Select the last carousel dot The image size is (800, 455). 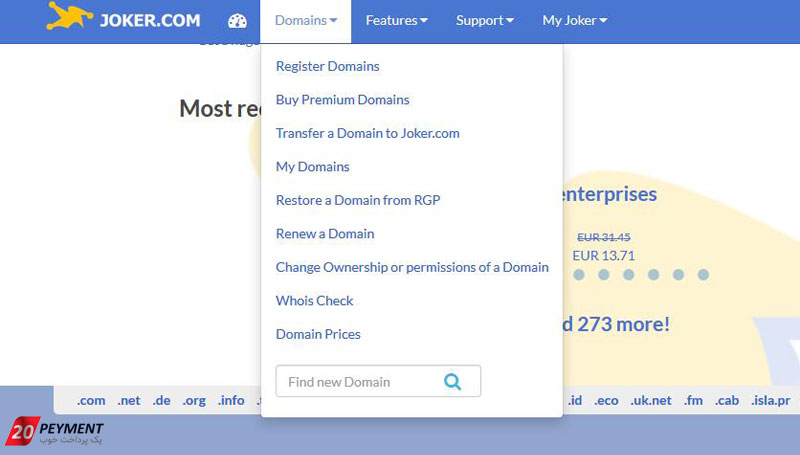click(704, 275)
